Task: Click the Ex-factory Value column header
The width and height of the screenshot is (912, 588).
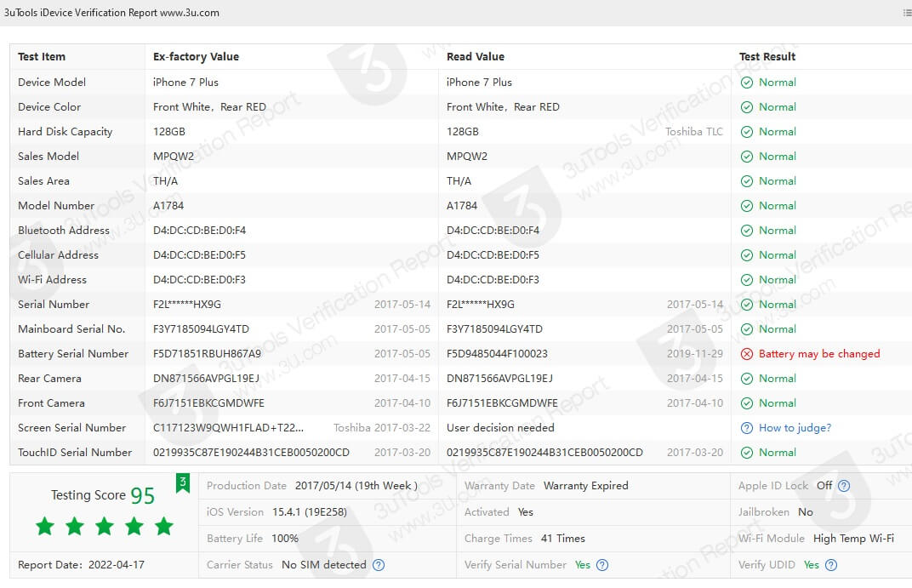Action: [196, 56]
